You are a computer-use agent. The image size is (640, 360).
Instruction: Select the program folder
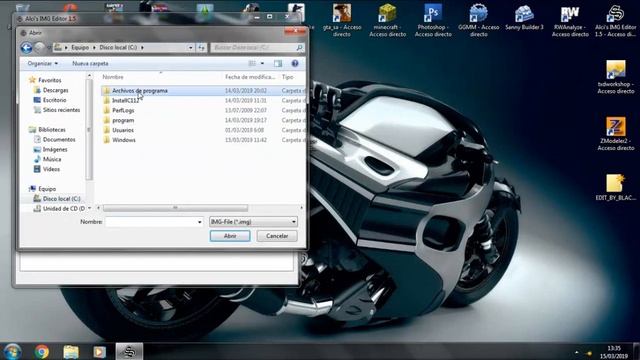pos(123,120)
